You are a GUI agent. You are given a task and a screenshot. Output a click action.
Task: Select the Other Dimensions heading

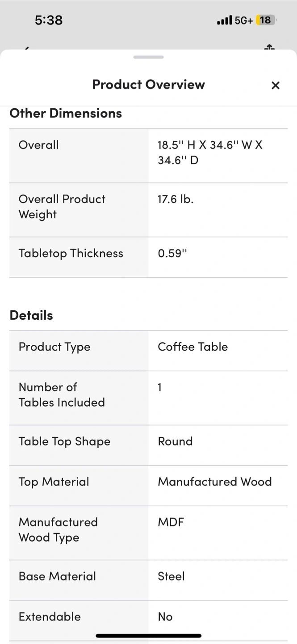(66, 113)
